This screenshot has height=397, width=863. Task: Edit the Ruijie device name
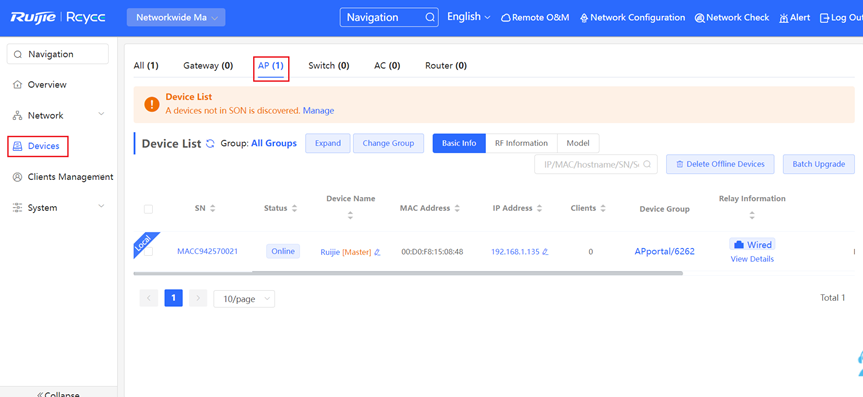pos(377,252)
